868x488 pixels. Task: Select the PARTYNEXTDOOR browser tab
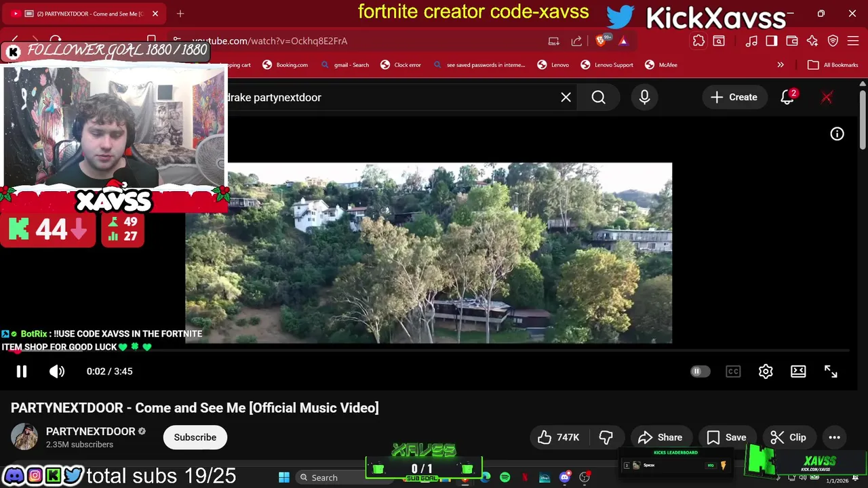(84, 14)
